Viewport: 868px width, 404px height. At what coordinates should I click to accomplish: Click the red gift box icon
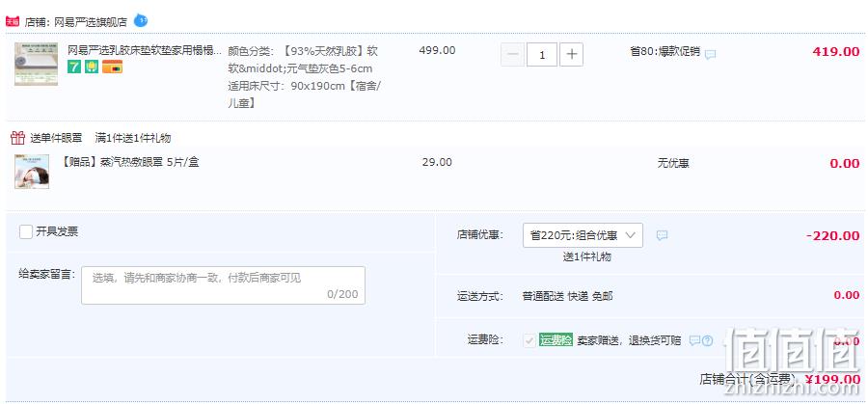17,138
